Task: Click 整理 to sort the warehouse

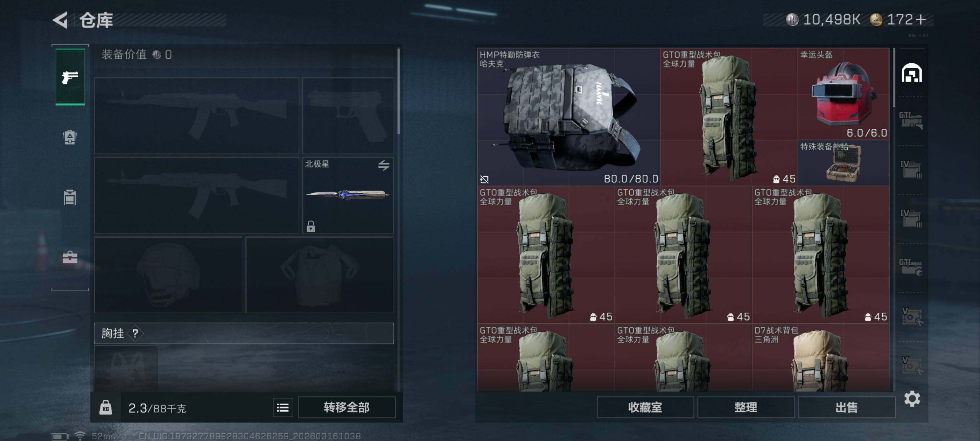Action: coord(745,407)
